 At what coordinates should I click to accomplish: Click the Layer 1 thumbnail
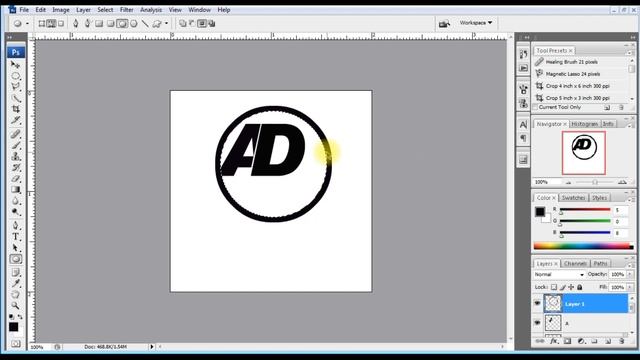(553, 304)
